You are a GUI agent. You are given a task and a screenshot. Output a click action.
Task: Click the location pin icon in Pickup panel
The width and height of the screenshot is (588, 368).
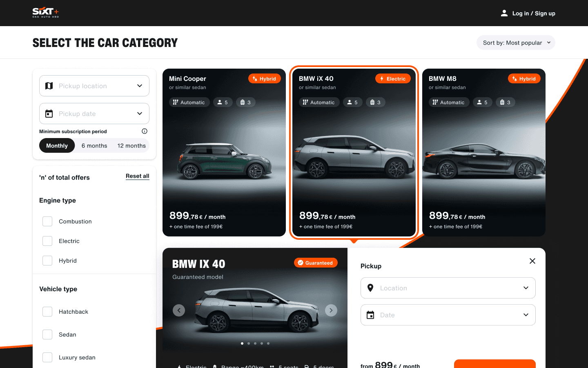coord(370,288)
